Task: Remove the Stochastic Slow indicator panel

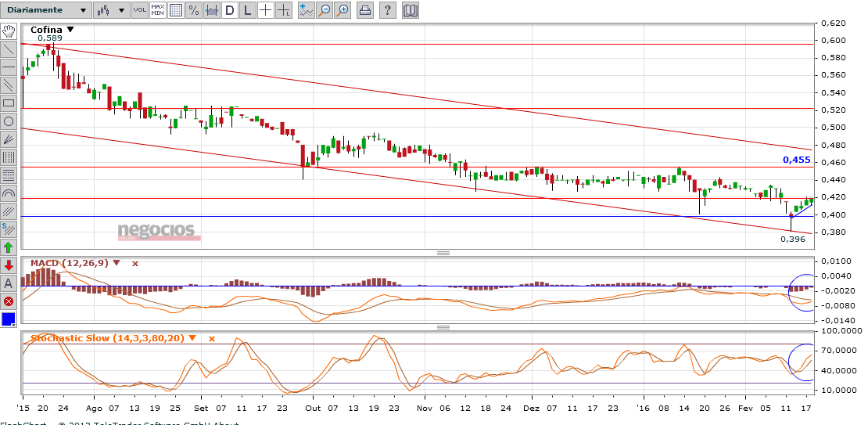Action: [211, 338]
